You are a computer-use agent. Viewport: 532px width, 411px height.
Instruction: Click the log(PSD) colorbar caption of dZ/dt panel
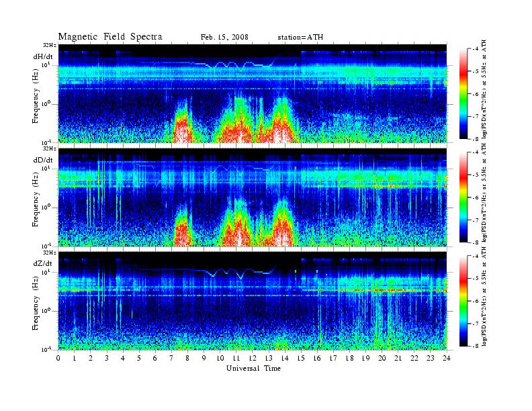click(x=484, y=296)
